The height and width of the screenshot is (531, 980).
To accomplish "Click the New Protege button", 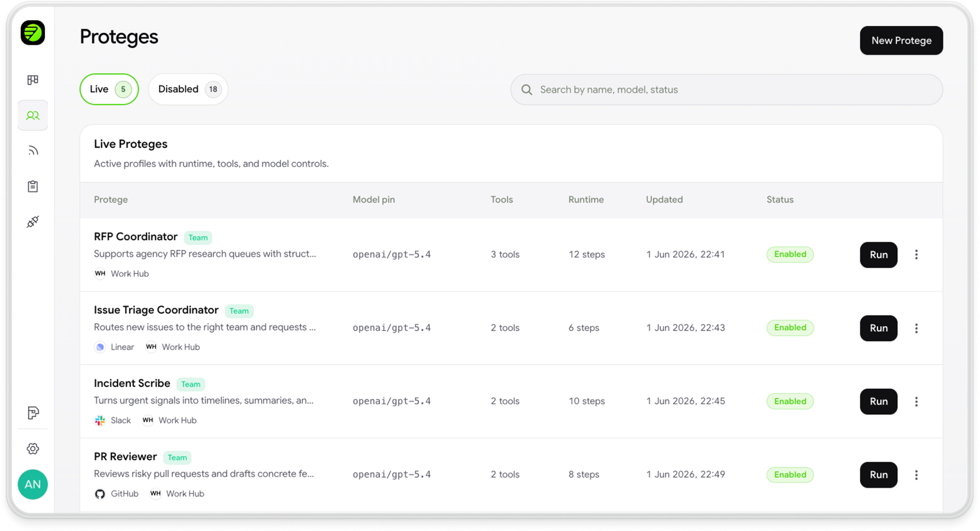I will click(901, 40).
